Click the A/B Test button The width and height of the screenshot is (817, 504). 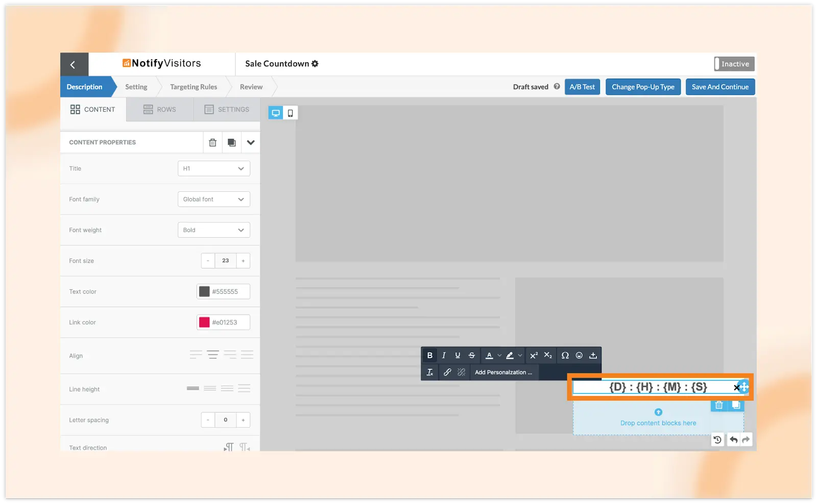tap(582, 87)
